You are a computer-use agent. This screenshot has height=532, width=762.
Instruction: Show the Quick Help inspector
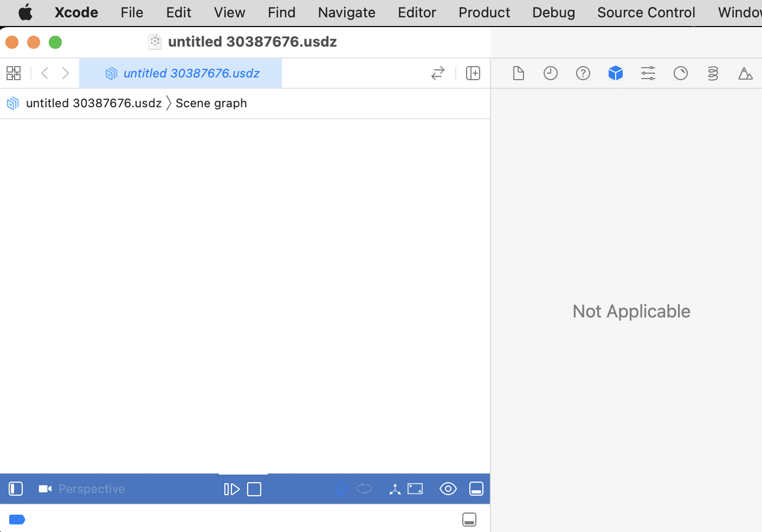click(583, 73)
